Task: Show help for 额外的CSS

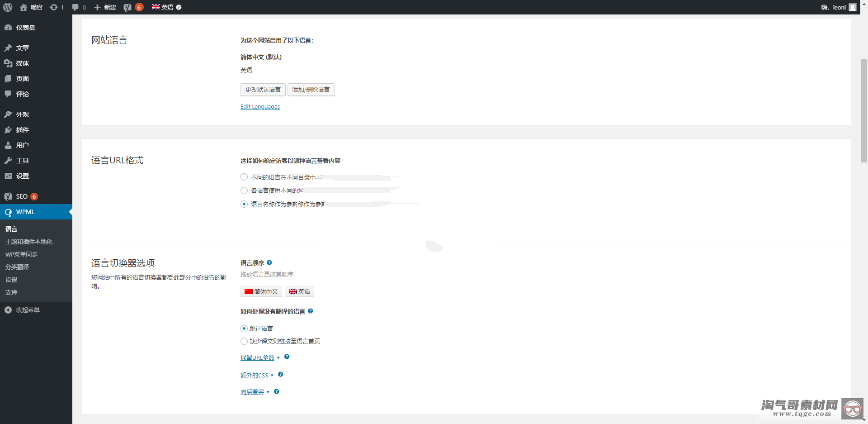Action: (x=280, y=374)
